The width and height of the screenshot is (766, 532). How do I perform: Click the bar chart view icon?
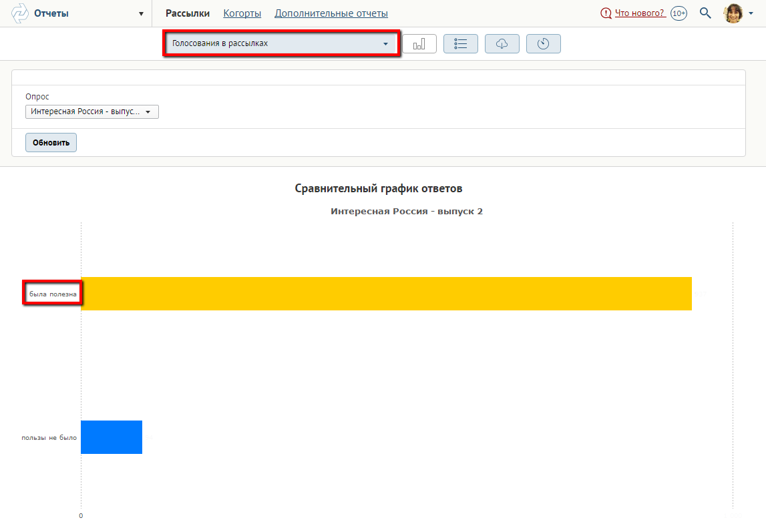point(419,44)
